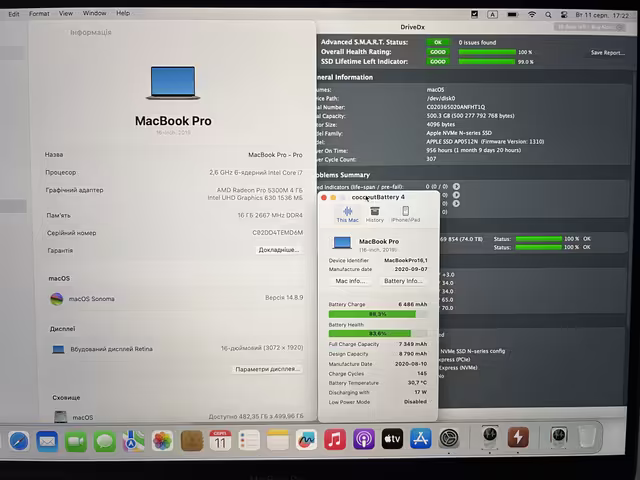Screen dimensions: 640x480
Task: Open the Mail app in the Dock
Action: (x=47, y=441)
